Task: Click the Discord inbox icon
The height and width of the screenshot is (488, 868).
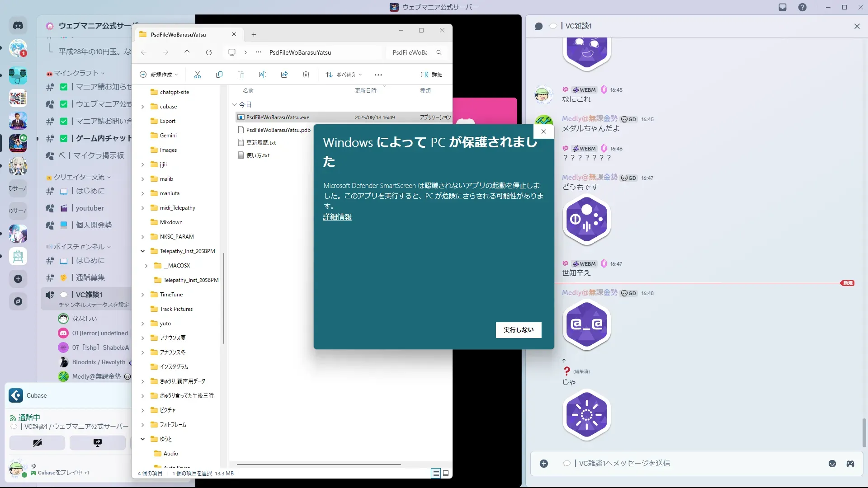Action: (783, 7)
